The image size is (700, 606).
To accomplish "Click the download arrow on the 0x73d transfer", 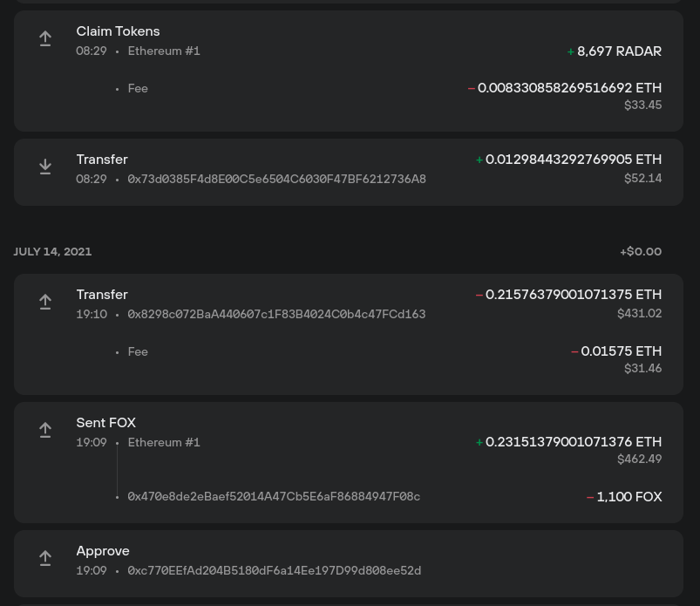I will pyautogui.click(x=45, y=167).
